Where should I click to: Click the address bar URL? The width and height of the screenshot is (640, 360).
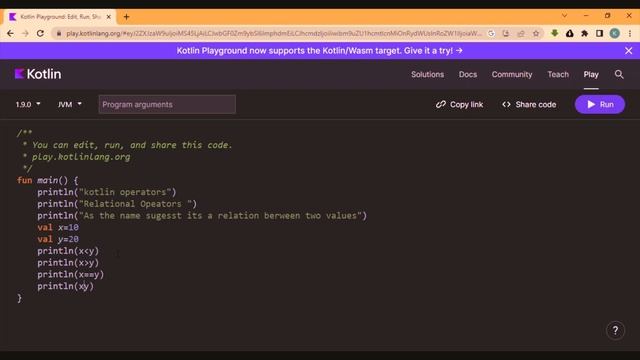coord(273,33)
